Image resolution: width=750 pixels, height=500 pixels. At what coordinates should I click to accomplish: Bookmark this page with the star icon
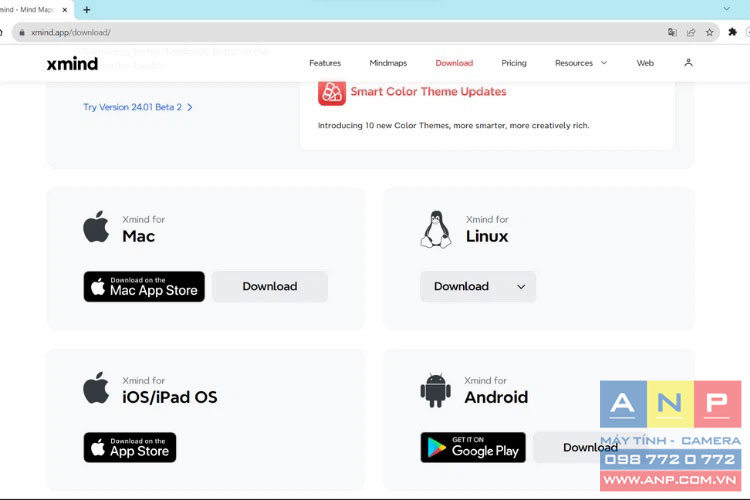709,33
